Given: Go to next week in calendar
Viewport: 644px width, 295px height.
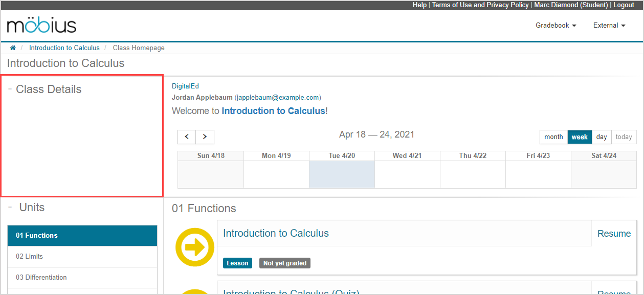Looking at the screenshot, I should click(205, 137).
